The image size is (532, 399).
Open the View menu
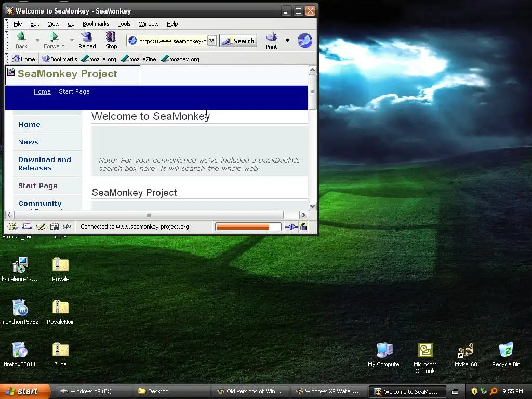click(54, 24)
